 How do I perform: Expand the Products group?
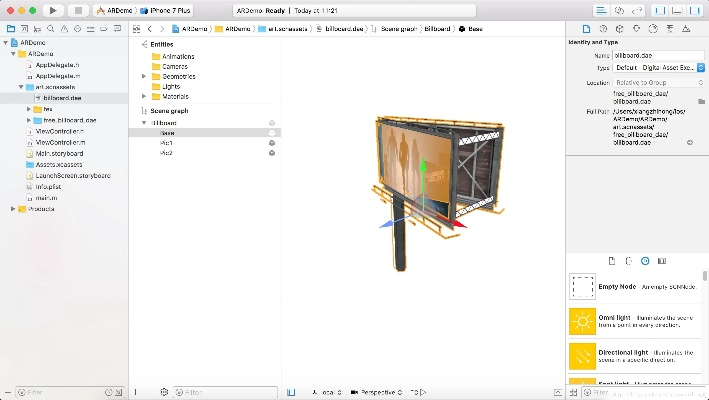click(x=13, y=209)
